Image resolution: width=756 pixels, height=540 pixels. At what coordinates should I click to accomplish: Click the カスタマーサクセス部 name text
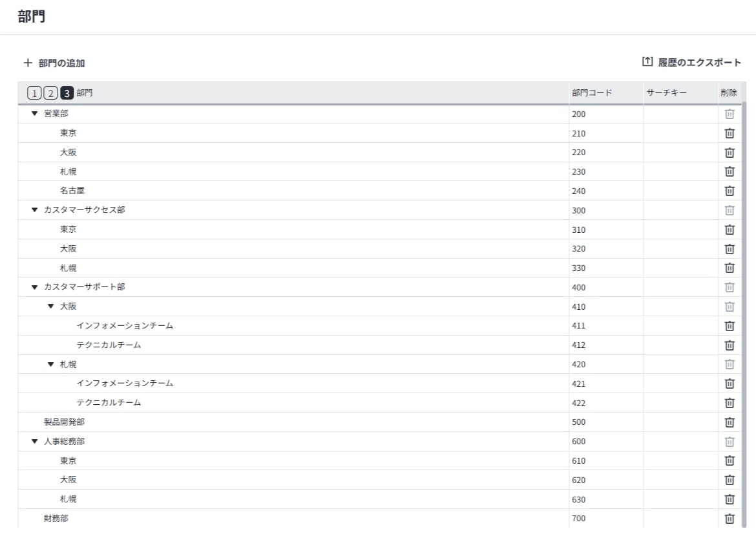point(85,210)
